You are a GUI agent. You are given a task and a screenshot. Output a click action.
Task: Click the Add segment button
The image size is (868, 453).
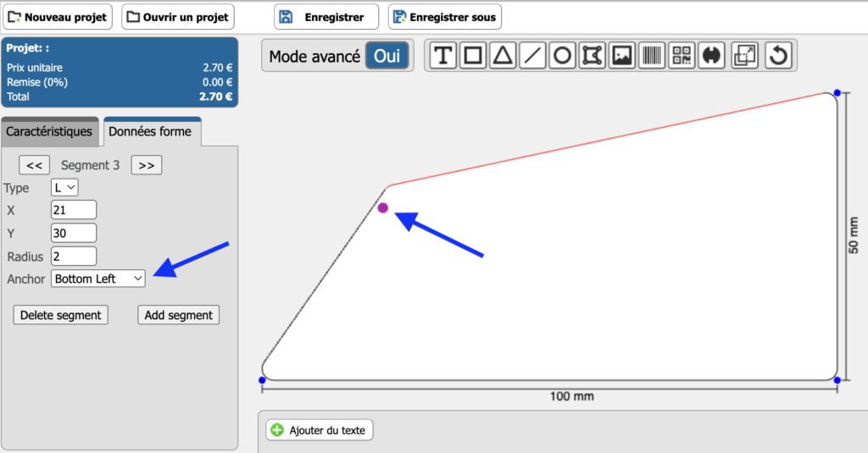click(178, 315)
